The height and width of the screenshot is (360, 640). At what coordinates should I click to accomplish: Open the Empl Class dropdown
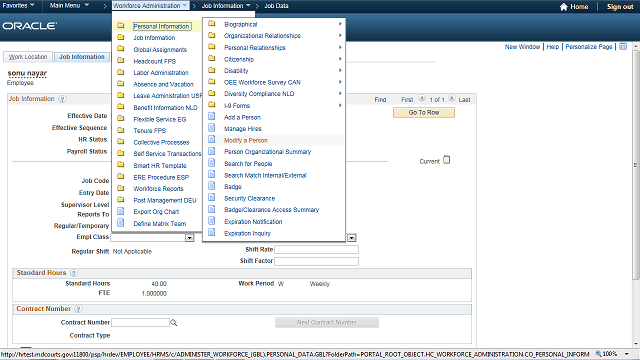coord(189,238)
